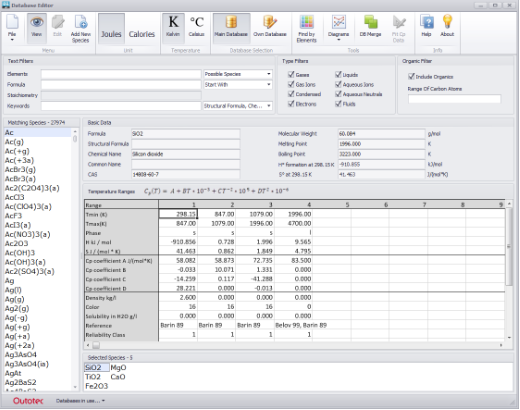
Task: Open the Possible Species dropdown
Action: click(238, 74)
